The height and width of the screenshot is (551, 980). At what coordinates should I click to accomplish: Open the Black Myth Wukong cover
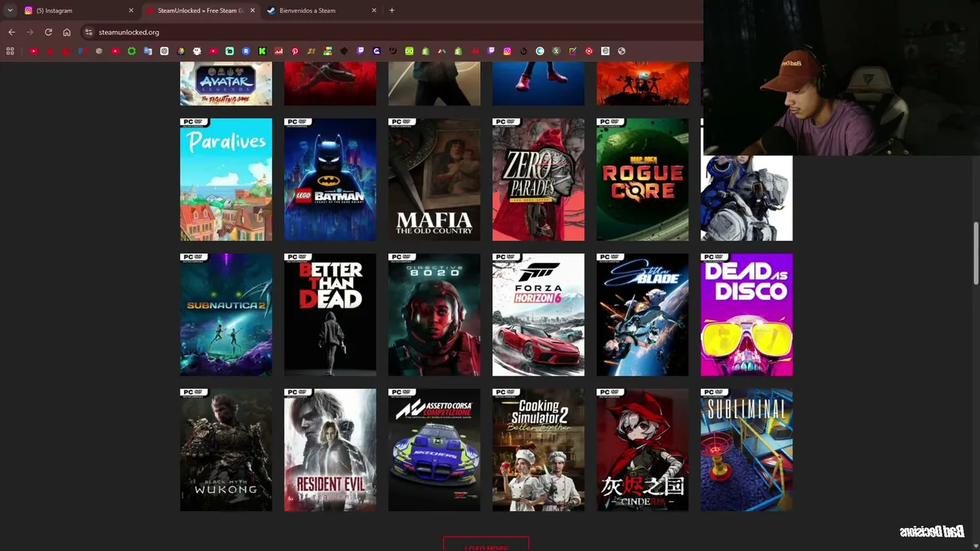point(226,450)
